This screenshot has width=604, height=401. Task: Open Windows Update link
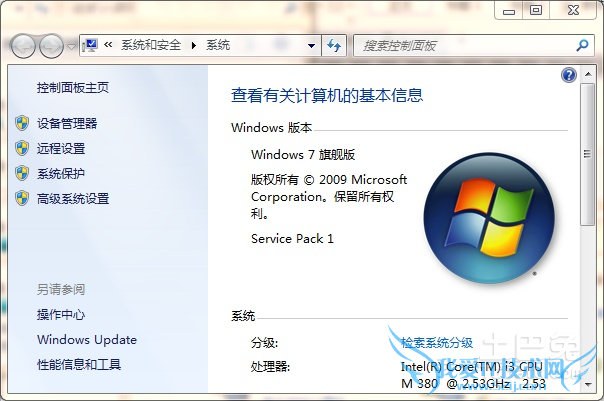(87, 340)
